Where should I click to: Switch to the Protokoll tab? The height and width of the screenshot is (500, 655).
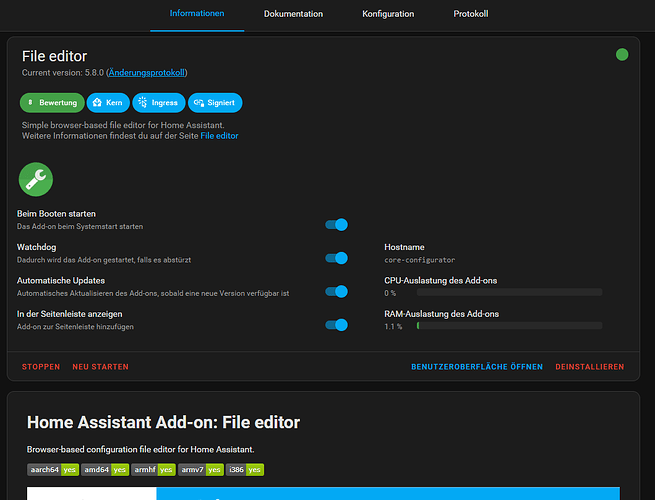(x=471, y=14)
